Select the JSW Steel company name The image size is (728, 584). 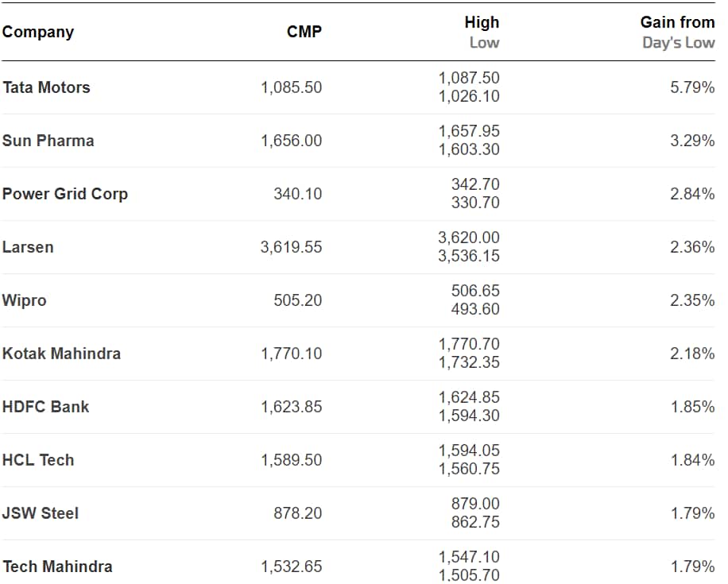[40, 513]
